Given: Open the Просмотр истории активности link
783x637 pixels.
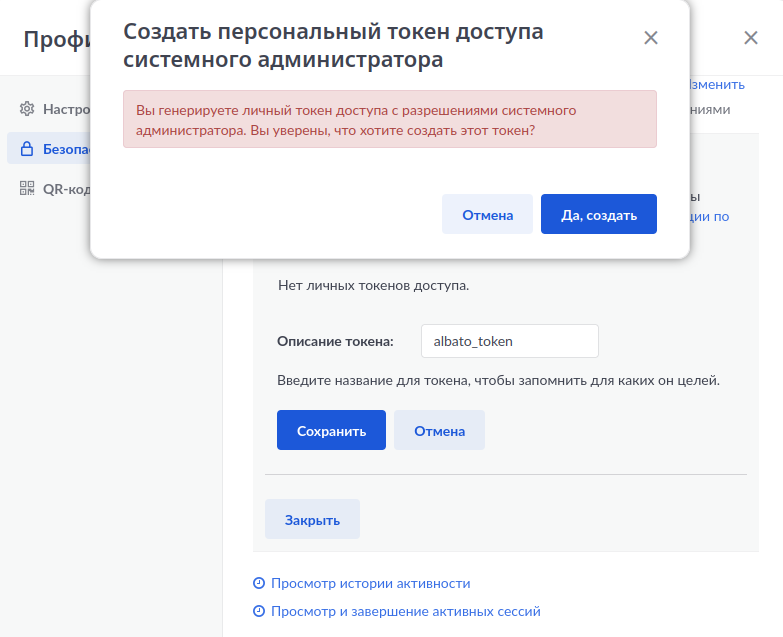Looking at the screenshot, I should tap(370, 583).
